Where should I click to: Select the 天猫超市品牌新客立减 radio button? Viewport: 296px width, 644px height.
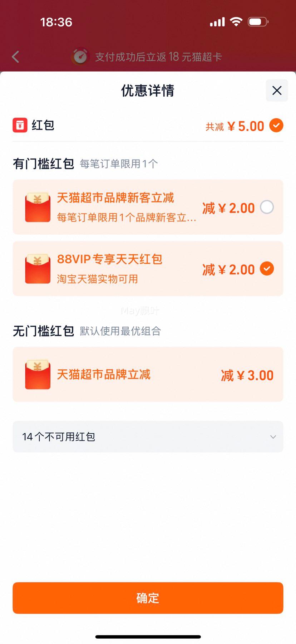tap(267, 207)
